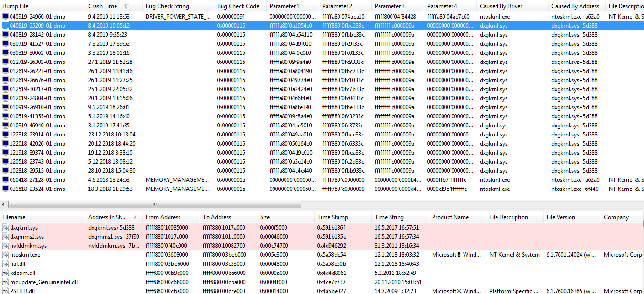Sort drivers by Address In Stack header
The height and width of the screenshot is (294, 644).
coord(114,217)
